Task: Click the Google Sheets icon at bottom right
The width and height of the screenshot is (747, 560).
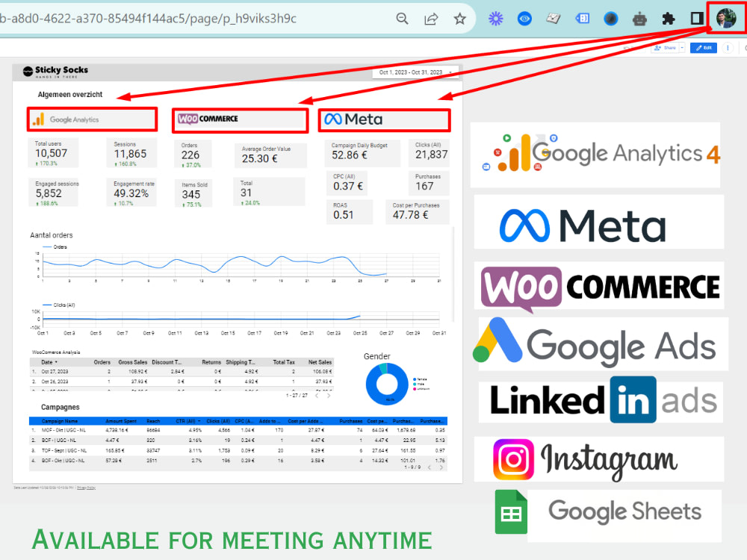Action: (x=512, y=512)
